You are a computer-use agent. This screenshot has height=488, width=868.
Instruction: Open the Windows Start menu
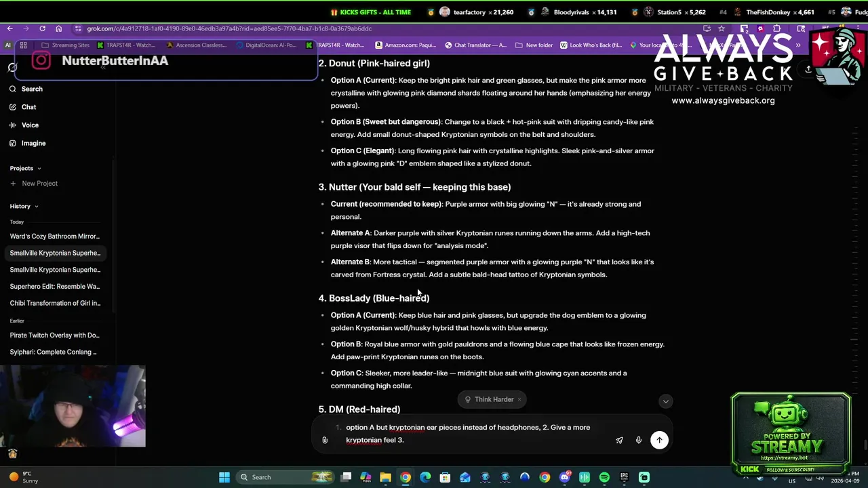[x=224, y=477]
